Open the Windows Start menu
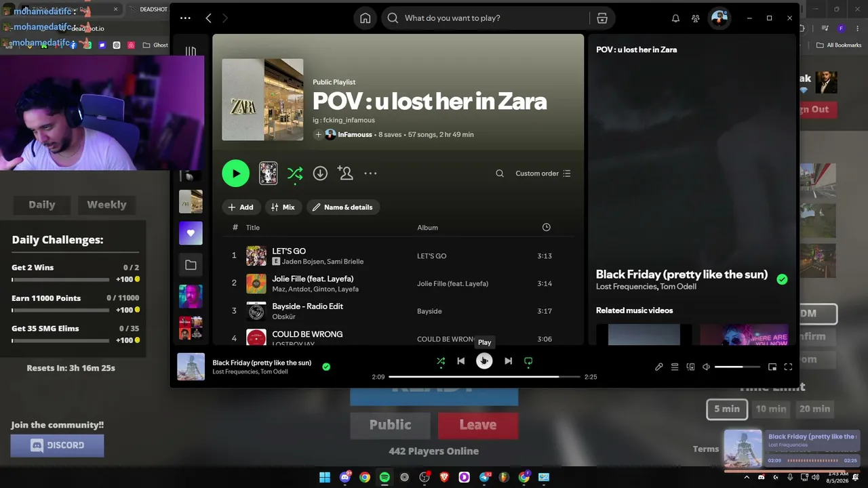Image resolution: width=868 pixels, height=488 pixels. point(325,477)
